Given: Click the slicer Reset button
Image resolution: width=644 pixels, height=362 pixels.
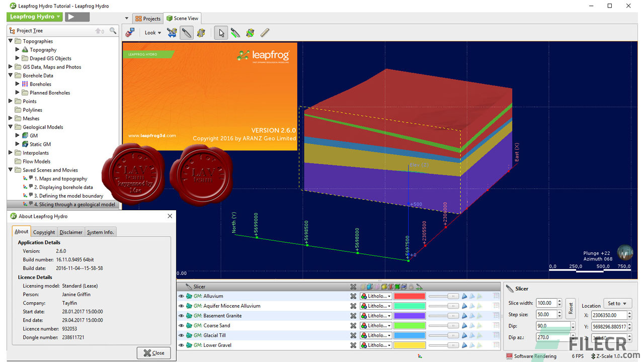Looking at the screenshot, I should 570,308.
